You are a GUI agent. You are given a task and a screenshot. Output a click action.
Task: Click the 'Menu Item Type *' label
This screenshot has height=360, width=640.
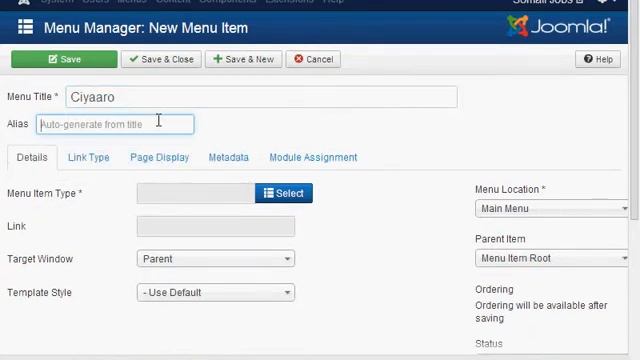coord(44,193)
